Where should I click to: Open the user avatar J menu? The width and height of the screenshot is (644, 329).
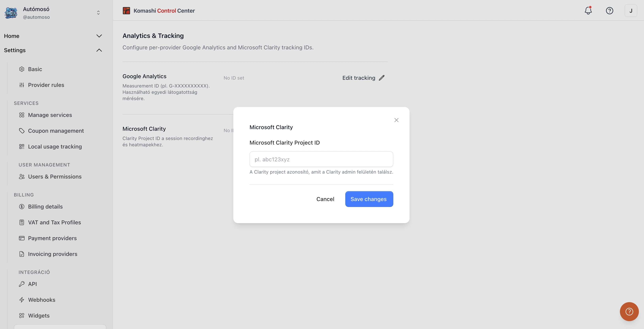[x=631, y=10]
